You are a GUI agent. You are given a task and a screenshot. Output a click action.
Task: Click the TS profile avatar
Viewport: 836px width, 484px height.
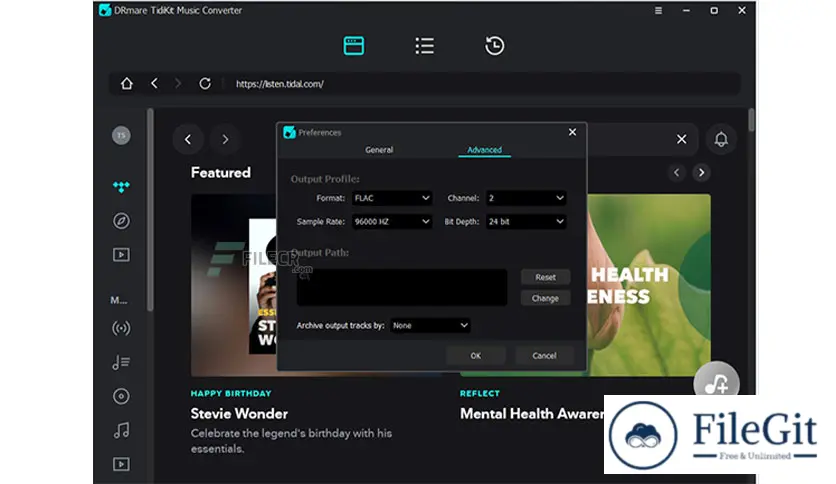(121, 135)
